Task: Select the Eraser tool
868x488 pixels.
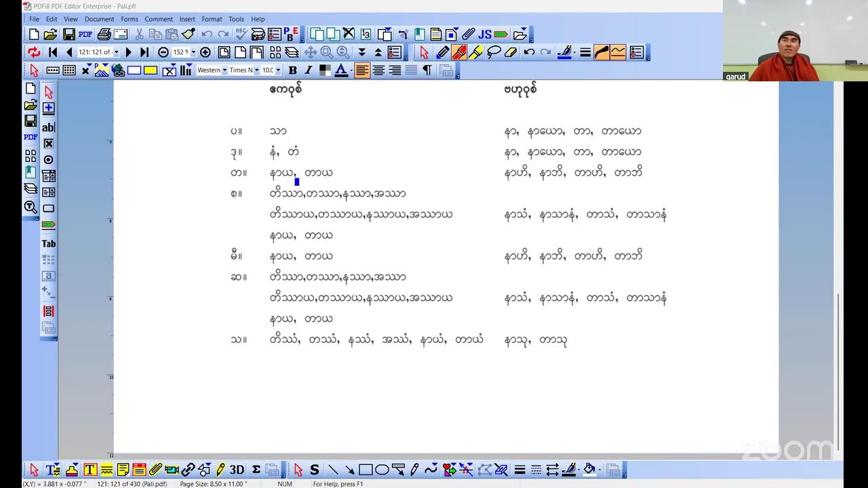Action: 511,52
